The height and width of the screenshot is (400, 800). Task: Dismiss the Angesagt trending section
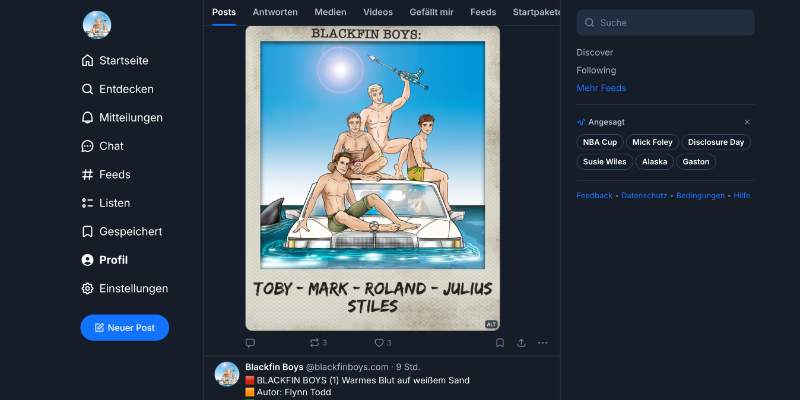[747, 122]
